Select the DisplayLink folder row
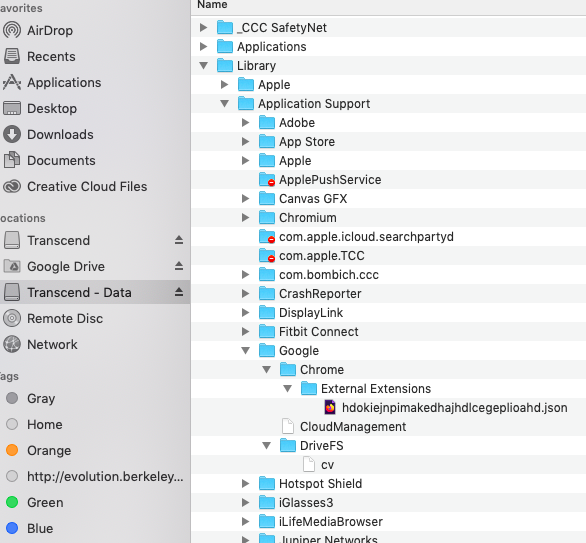Image resolution: width=586 pixels, height=543 pixels. click(x=389, y=312)
